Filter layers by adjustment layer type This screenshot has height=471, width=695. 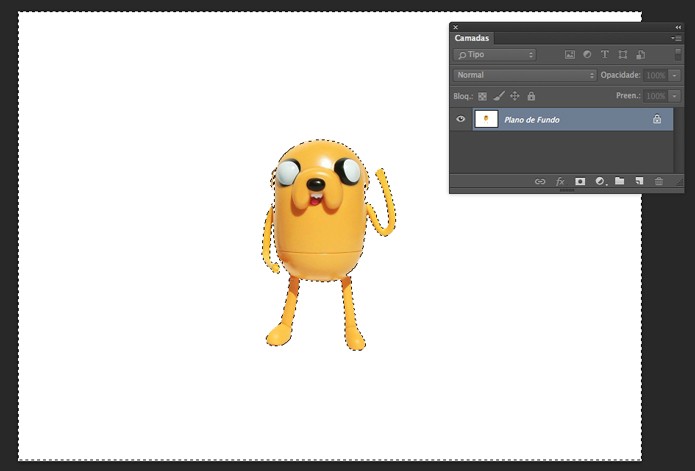click(x=587, y=54)
